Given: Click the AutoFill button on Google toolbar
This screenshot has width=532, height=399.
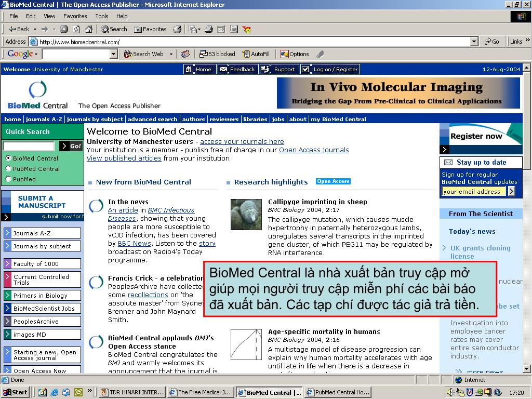Looking at the screenshot, I should 256,54.
